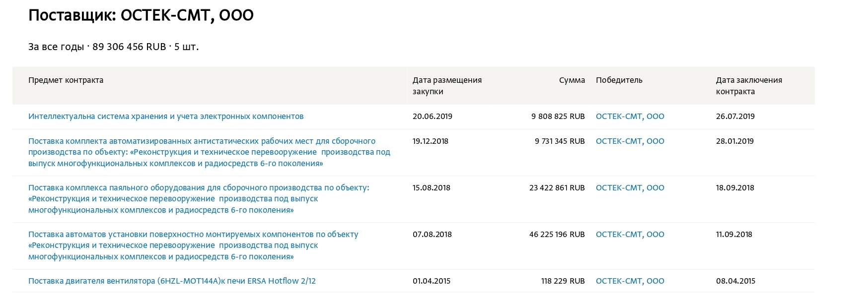
Task: Select the placement date 01.04.2015
Action: coord(432,281)
